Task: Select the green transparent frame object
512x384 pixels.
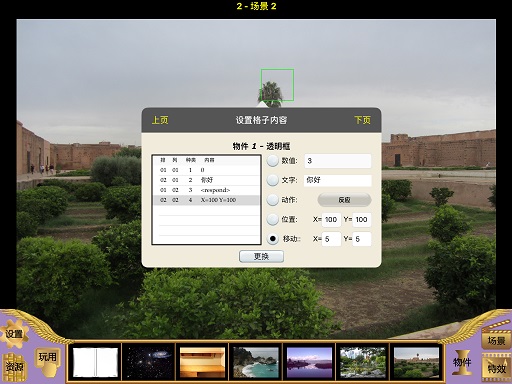Action: click(277, 85)
